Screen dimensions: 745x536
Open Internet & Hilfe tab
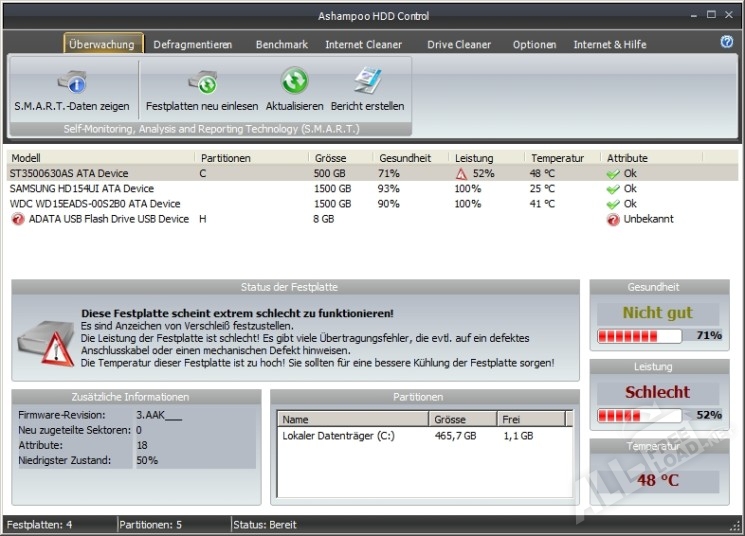pyautogui.click(x=609, y=44)
